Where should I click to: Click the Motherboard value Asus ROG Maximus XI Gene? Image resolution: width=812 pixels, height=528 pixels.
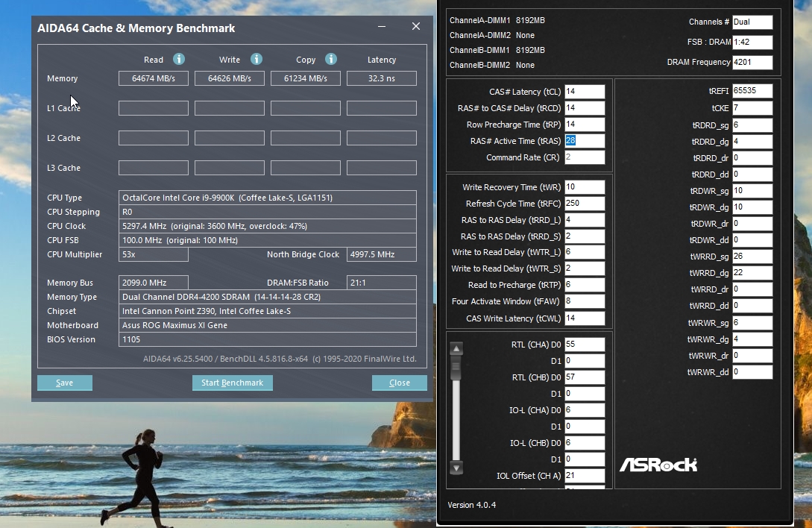[267, 325]
